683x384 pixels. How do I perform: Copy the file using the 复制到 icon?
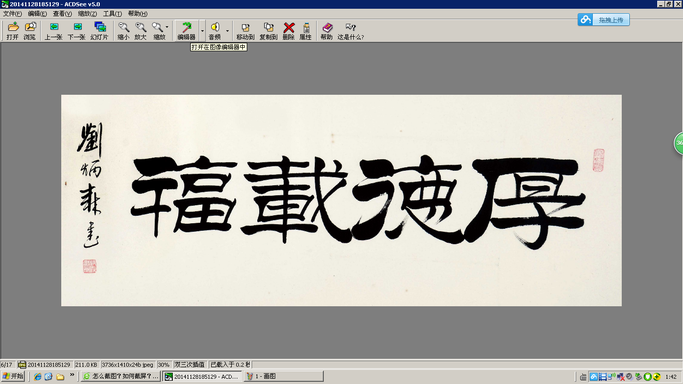click(268, 31)
